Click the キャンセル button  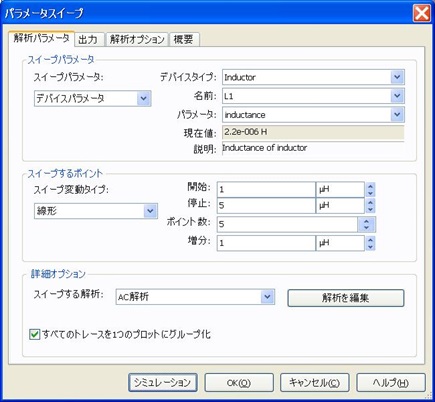click(x=315, y=382)
